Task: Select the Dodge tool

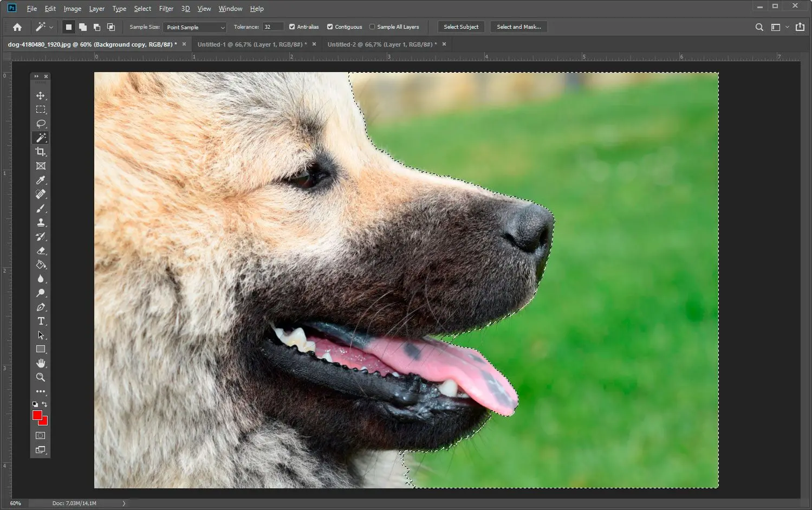Action: coord(41,293)
